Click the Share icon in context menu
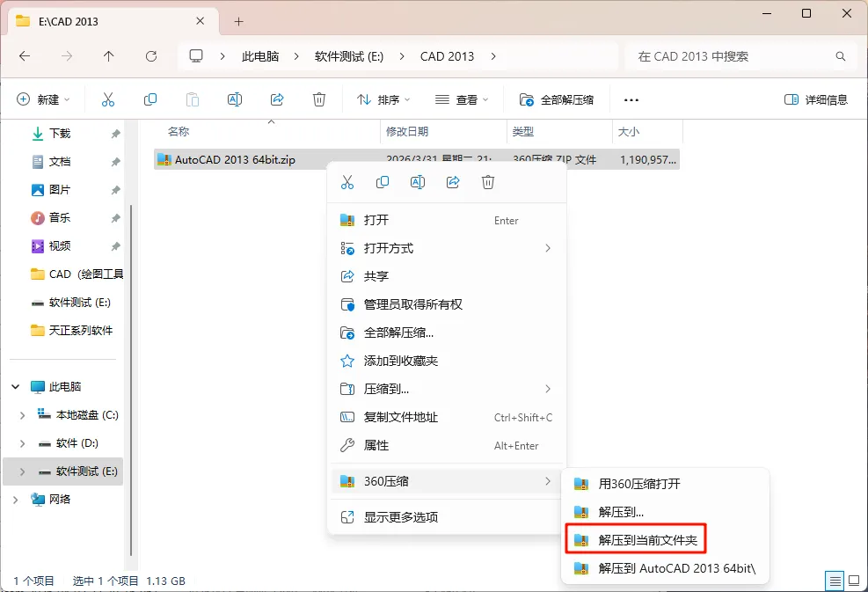 tap(453, 182)
